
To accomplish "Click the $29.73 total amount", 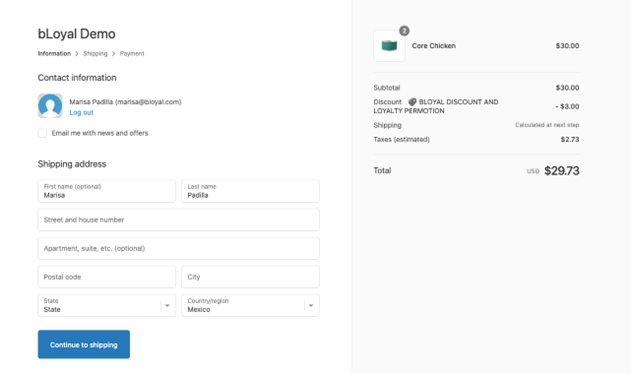I will coord(562,171).
